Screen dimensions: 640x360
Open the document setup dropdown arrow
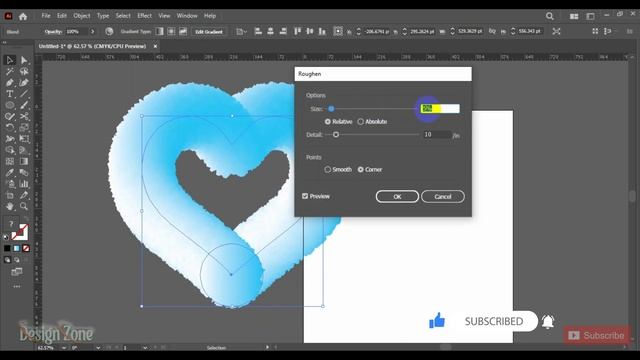point(245,31)
